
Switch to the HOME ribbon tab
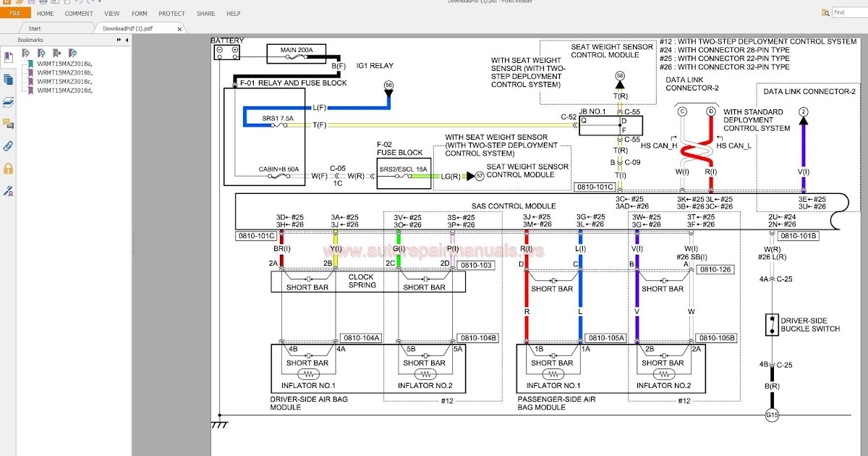(45, 13)
